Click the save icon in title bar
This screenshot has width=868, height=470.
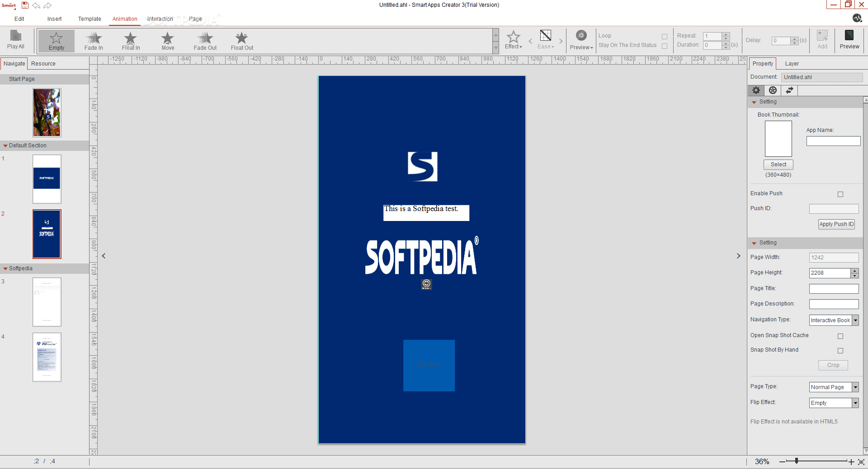(25, 5)
